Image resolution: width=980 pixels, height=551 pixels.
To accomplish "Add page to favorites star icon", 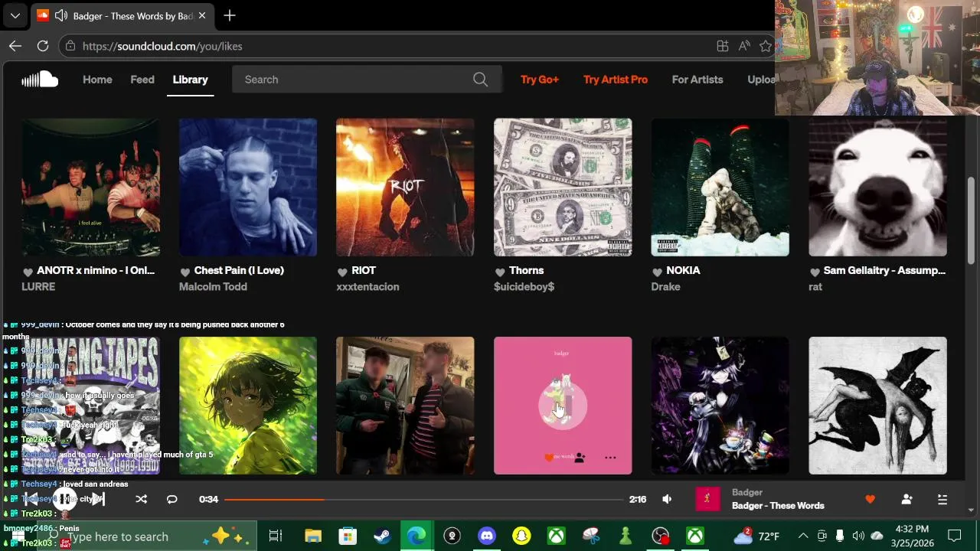I will tap(765, 46).
